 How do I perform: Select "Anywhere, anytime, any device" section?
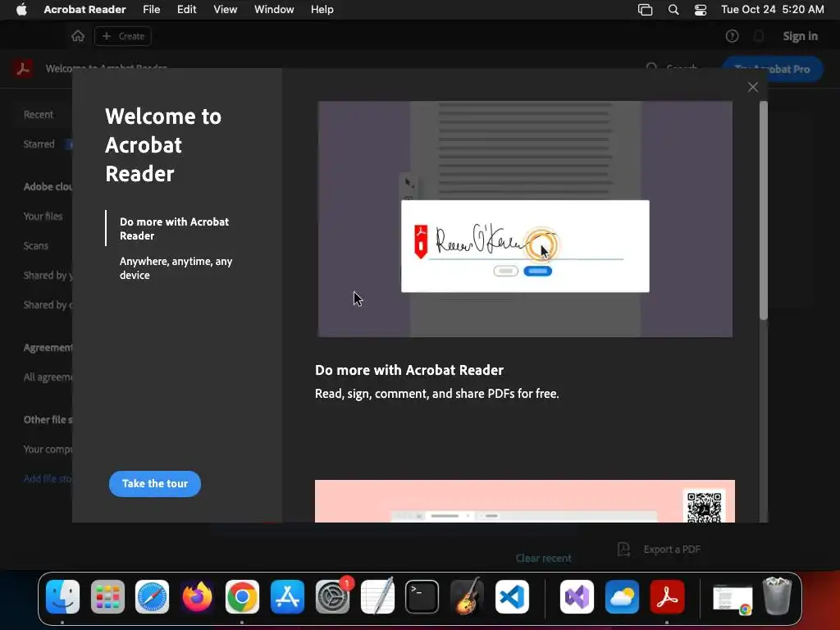pos(176,268)
